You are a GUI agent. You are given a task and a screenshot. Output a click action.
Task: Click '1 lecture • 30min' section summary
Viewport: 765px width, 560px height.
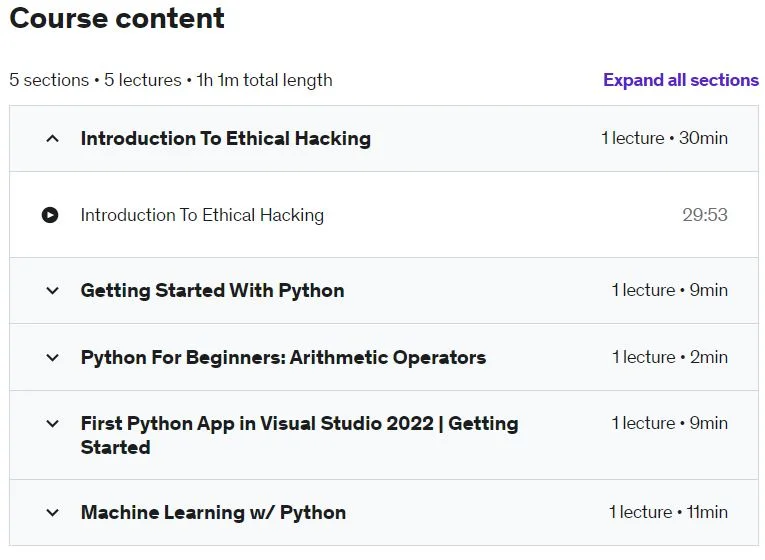(664, 139)
